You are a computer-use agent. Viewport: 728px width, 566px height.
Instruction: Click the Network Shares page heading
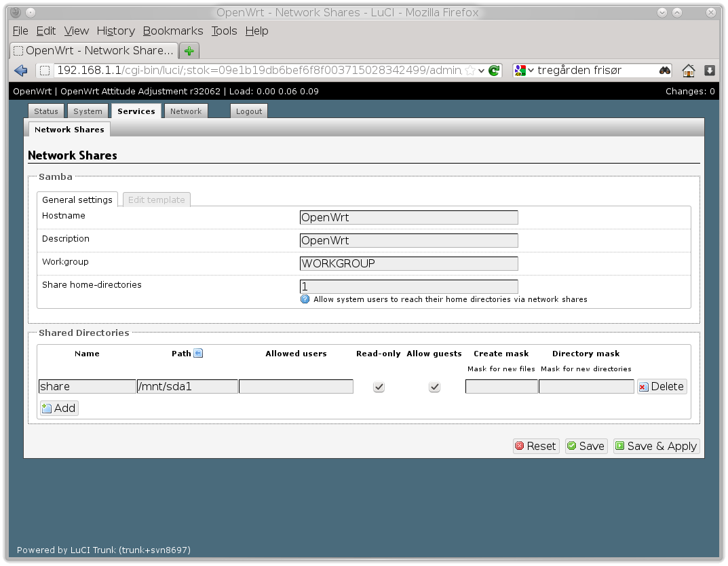point(73,155)
